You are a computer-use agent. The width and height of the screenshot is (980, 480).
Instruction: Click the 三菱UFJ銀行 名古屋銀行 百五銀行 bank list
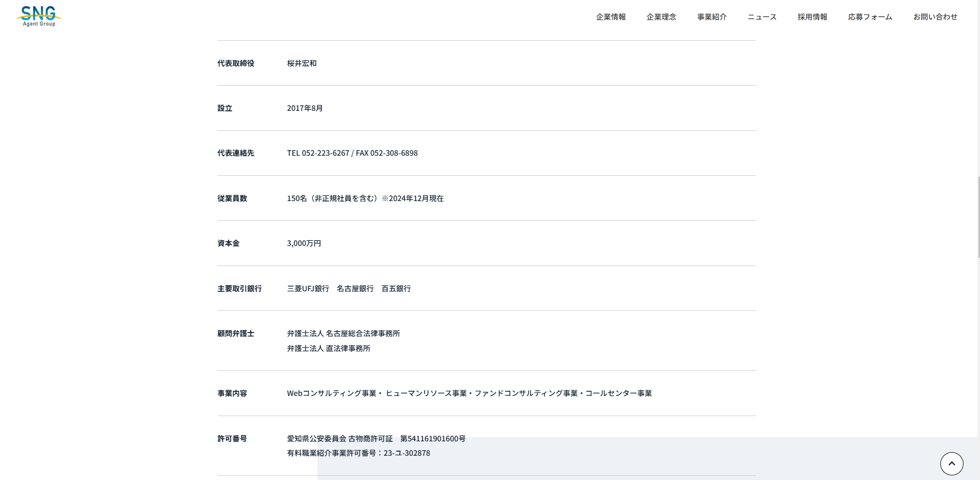[x=349, y=289]
